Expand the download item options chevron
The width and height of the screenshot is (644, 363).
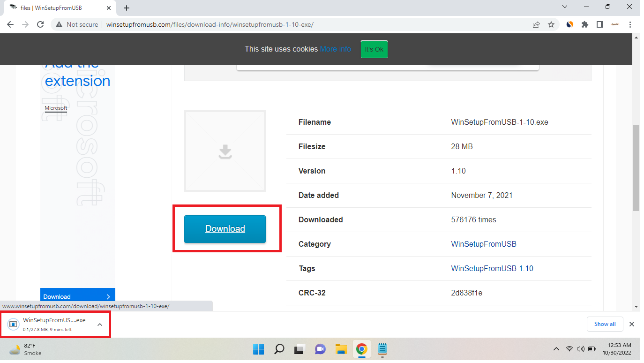coord(100,324)
